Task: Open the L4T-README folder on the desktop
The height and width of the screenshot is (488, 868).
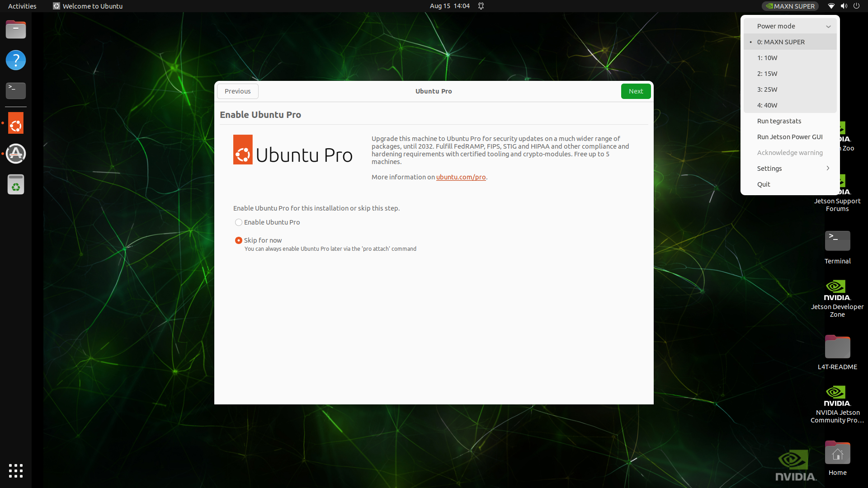Action: (x=837, y=347)
